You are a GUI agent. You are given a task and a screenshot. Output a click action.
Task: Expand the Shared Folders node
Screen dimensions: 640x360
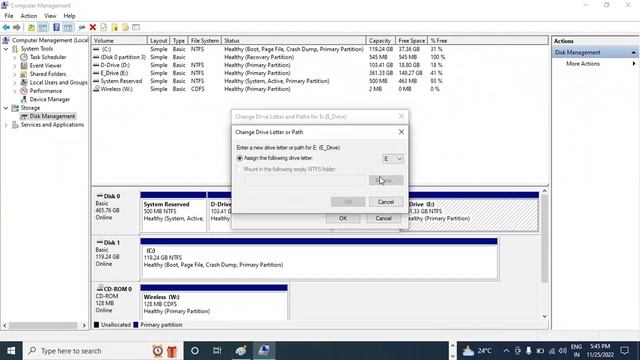click(x=15, y=74)
